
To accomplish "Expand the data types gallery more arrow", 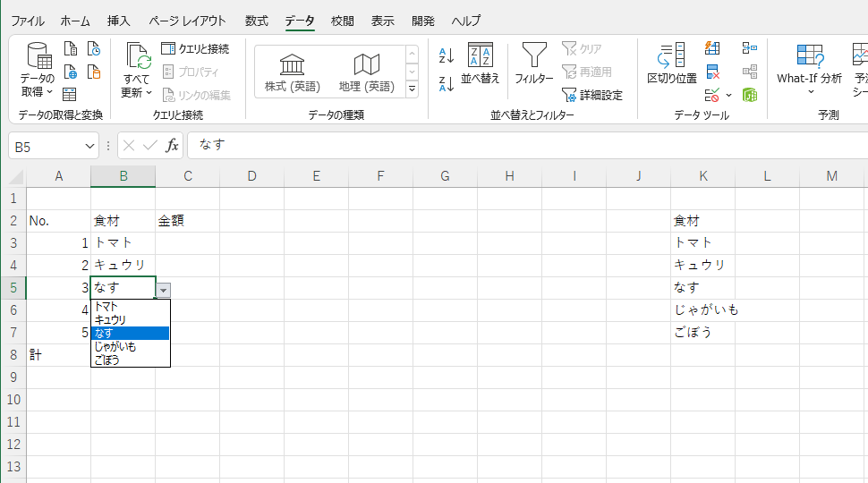I will (412, 89).
